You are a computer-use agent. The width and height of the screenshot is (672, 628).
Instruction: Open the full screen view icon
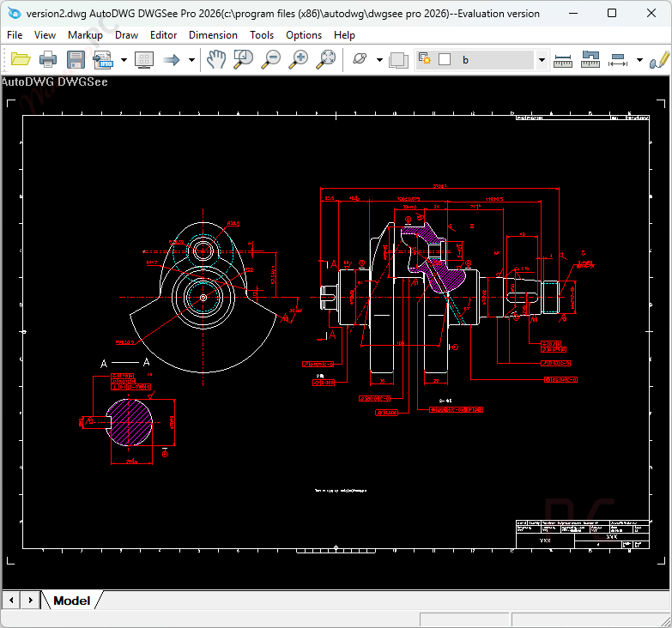144,59
